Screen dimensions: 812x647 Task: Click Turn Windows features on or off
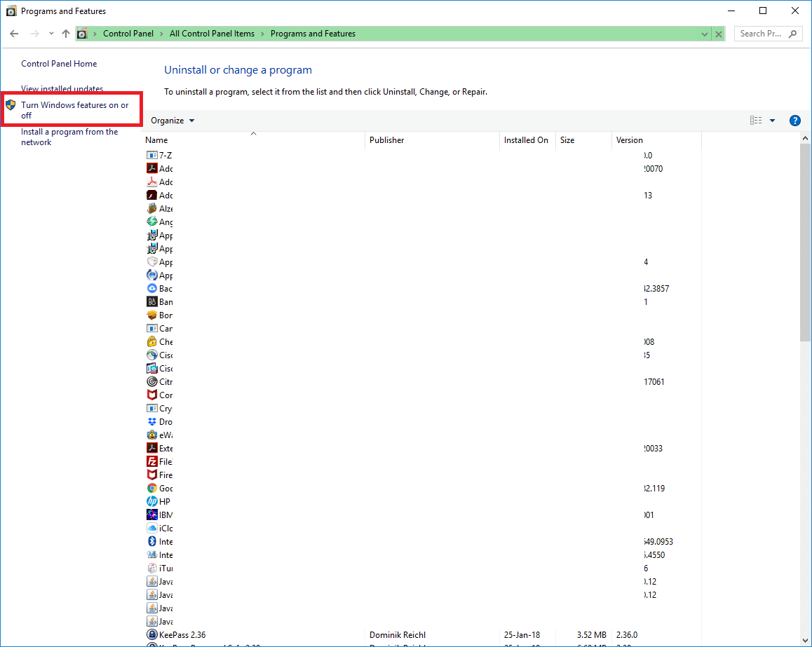[x=74, y=110]
